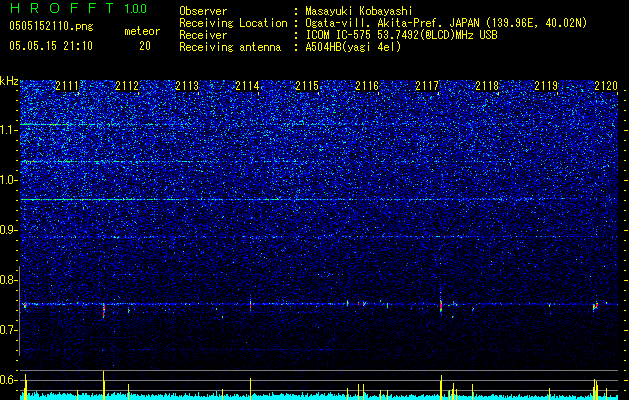Click the time marker 2114
Image resolution: width=629 pixels, height=400 pixels.
click(247, 86)
